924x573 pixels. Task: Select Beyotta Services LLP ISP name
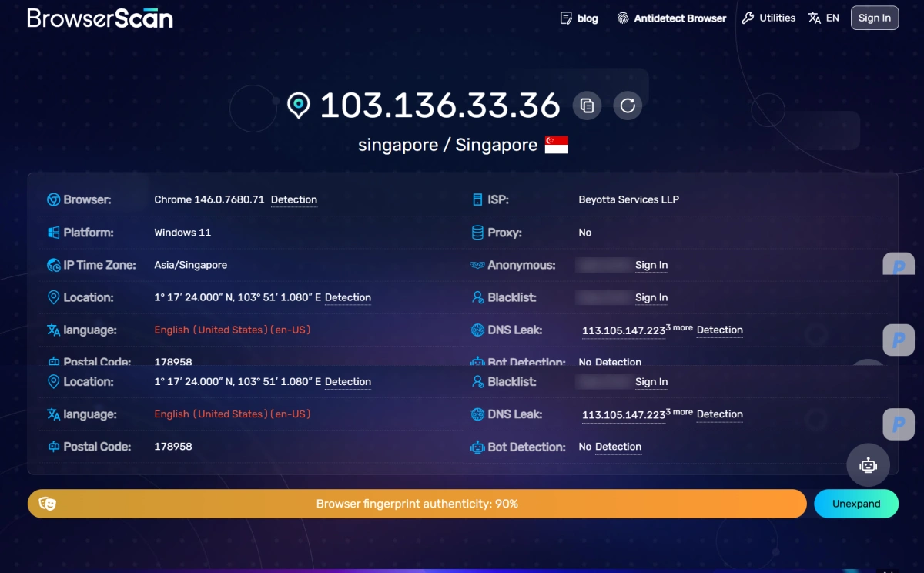(629, 199)
